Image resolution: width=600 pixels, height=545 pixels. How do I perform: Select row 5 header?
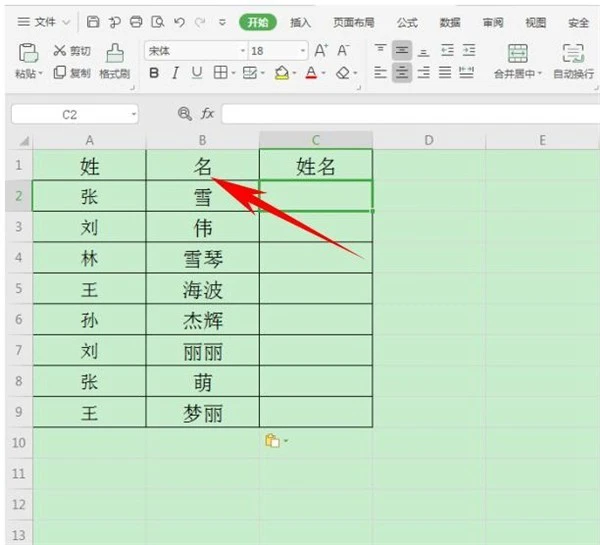coord(18,288)
